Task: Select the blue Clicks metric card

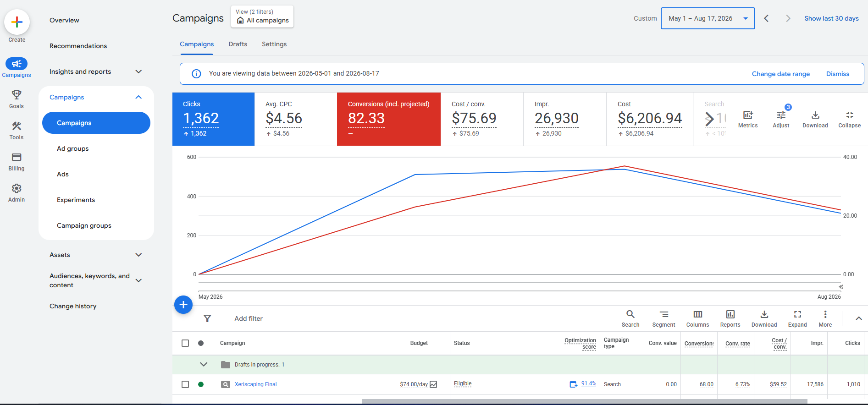Action: [x=213, y=119]
